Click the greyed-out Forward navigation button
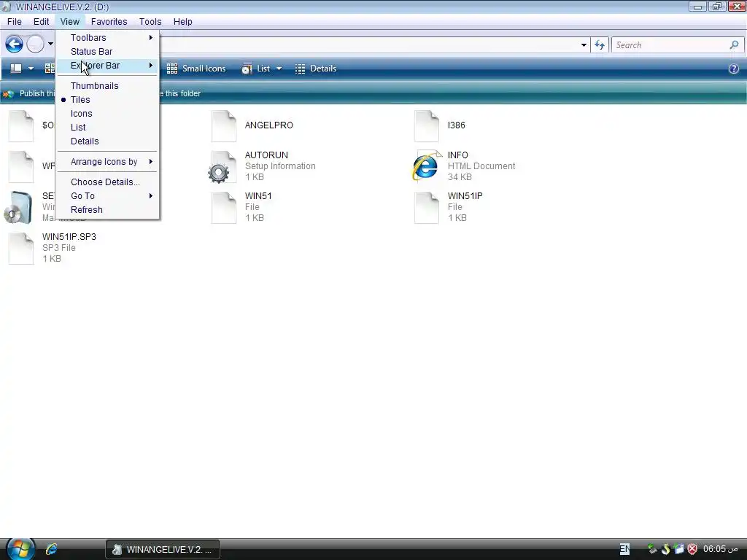 tap(35, 44)
